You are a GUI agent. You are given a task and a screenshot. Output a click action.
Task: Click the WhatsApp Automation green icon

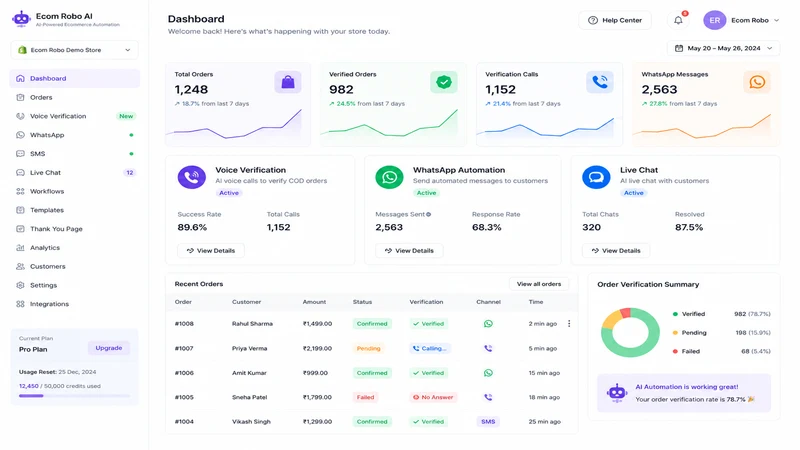click(389, 177)
